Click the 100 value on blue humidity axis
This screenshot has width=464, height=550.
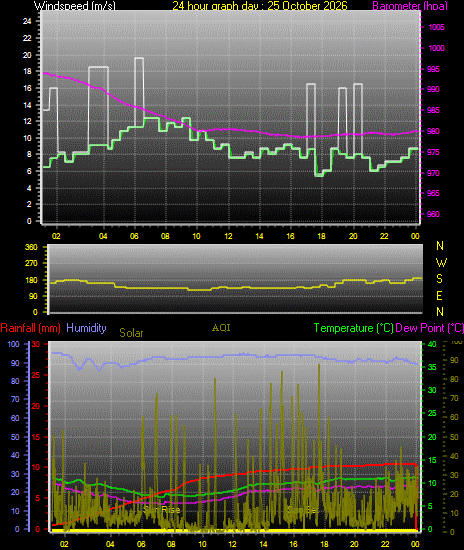point(13,344)
